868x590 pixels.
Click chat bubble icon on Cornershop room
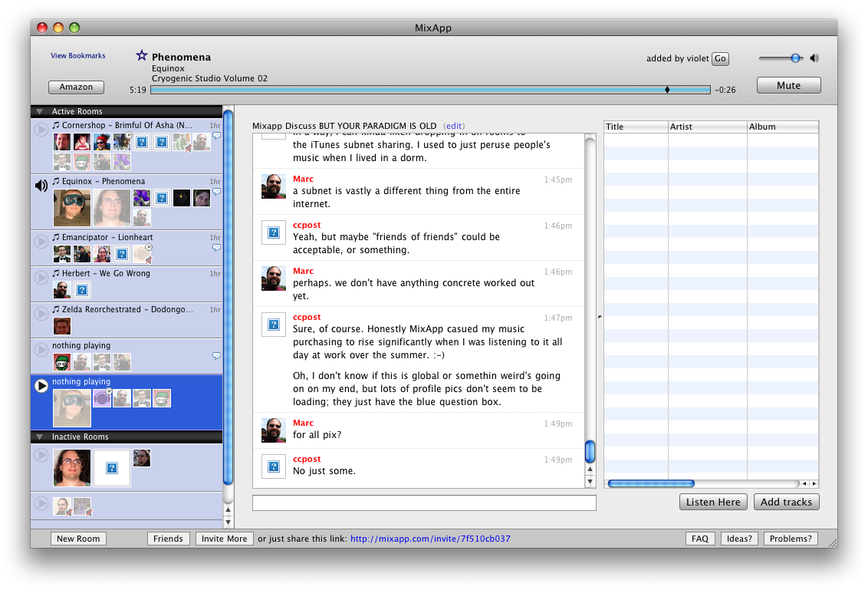click(x=216, y=136)
